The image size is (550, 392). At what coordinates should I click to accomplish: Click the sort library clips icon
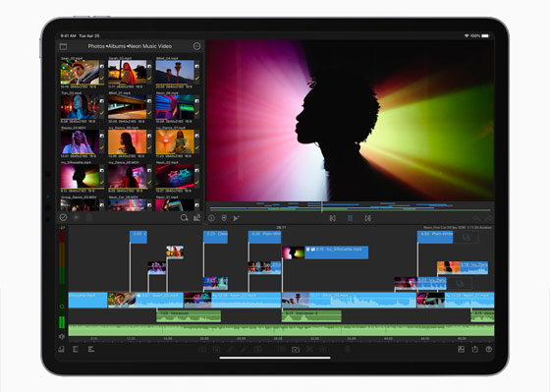(197, 217)
